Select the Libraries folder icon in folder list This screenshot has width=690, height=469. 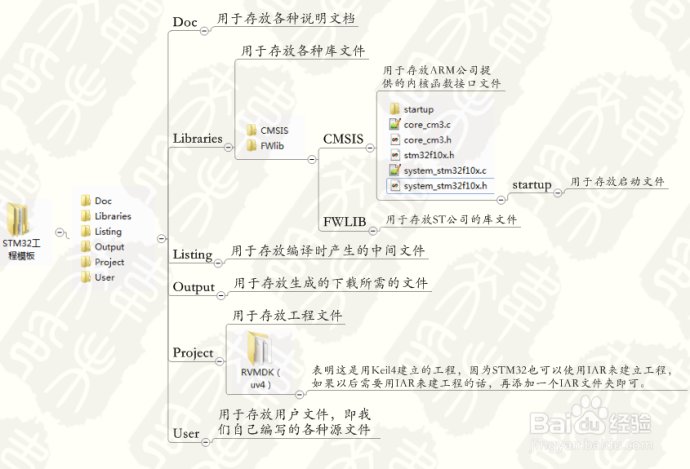[86, 216]
